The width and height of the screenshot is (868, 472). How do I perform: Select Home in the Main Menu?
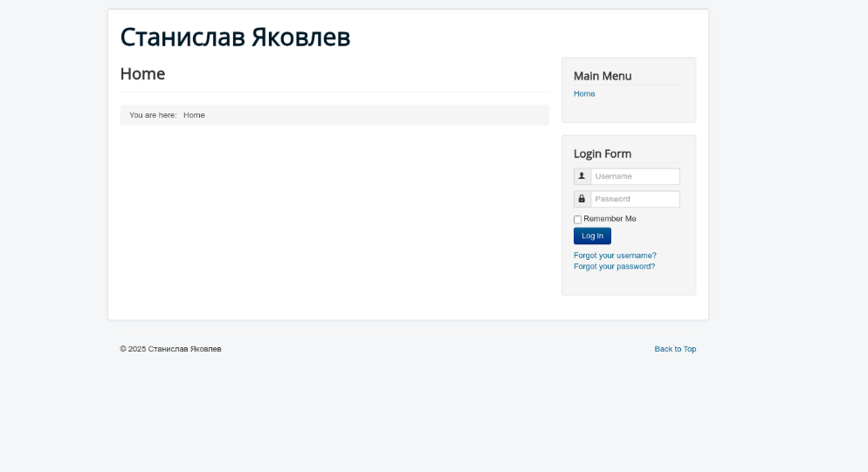[584, 94]
